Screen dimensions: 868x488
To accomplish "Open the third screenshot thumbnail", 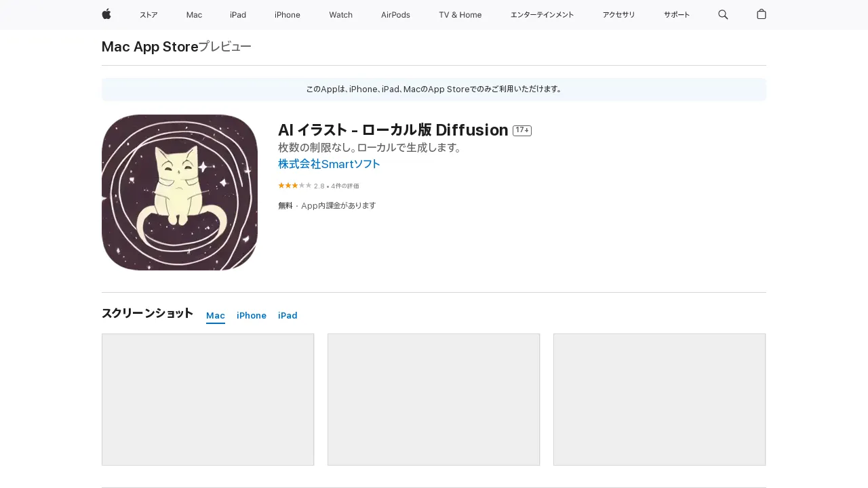I will [659, 399].
